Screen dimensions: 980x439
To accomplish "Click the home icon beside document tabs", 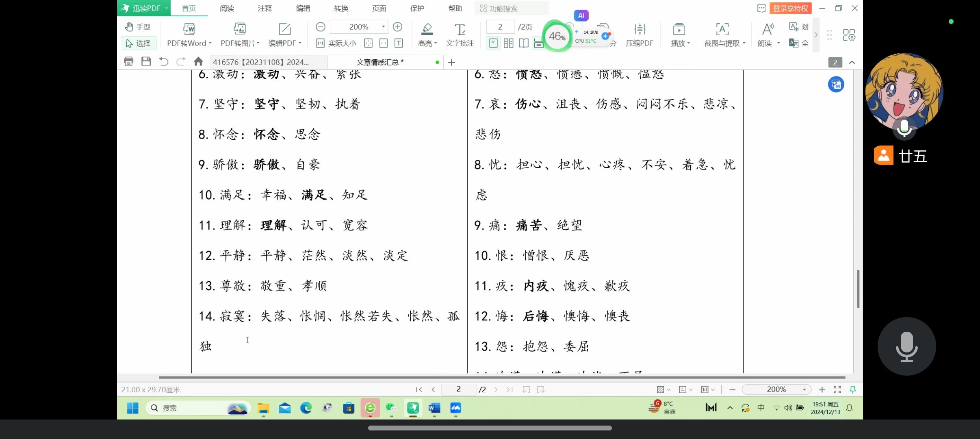I will click(198, 62).
